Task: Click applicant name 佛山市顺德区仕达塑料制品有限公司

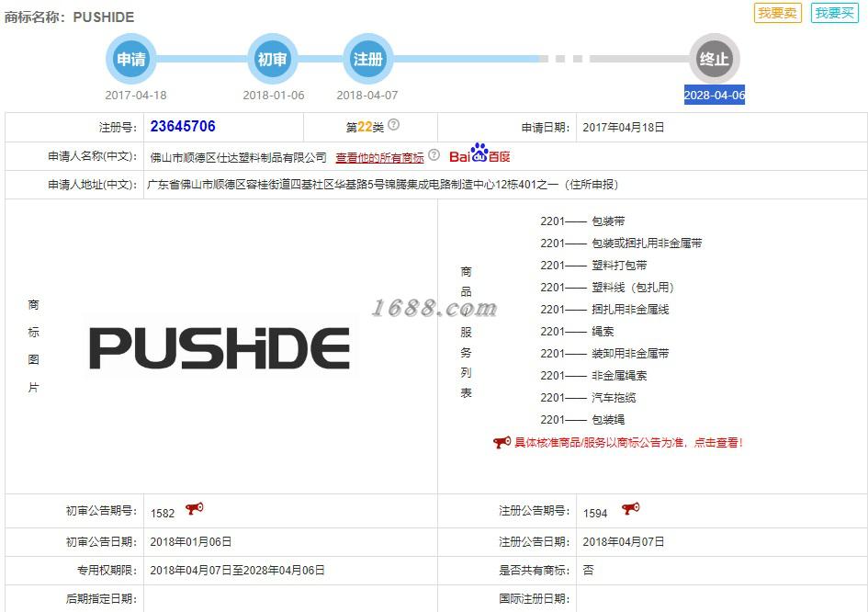Action: [x=239, y=158]
